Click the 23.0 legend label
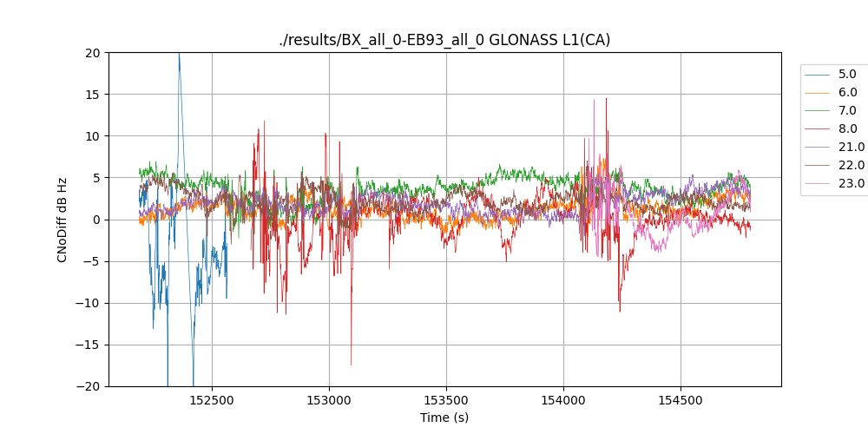 [851, 183]
